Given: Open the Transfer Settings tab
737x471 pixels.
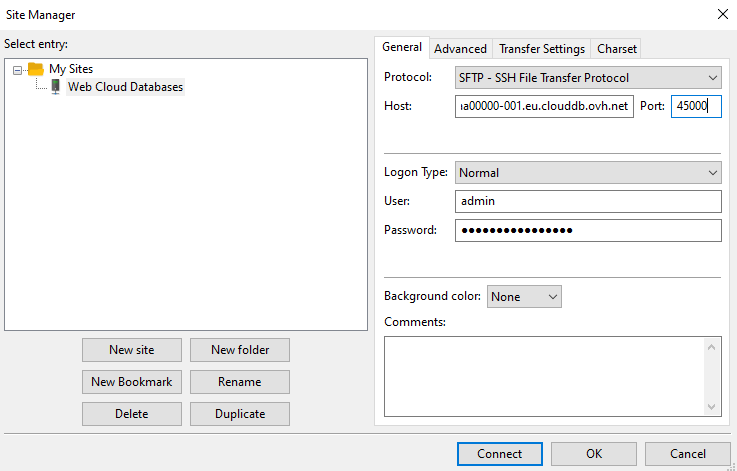Looking at the screenshot, I should click(542, 49).
